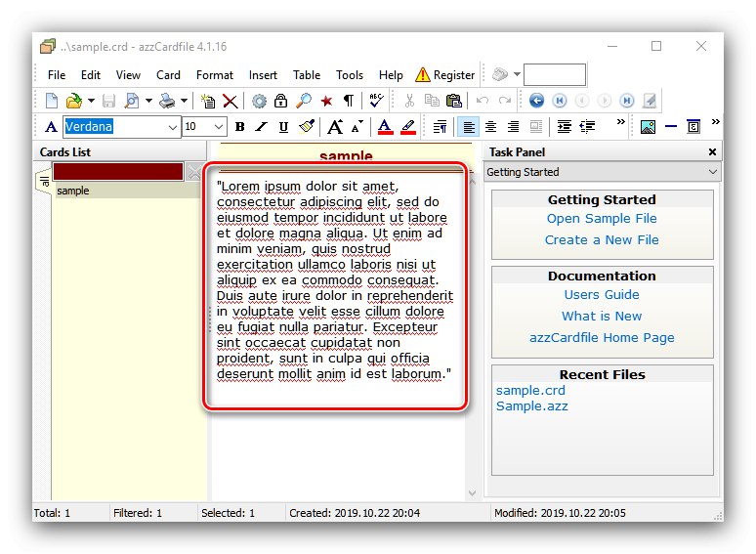Decrease paragraph indent
Screen dimensions: 756x554
[x=587, y=127]
